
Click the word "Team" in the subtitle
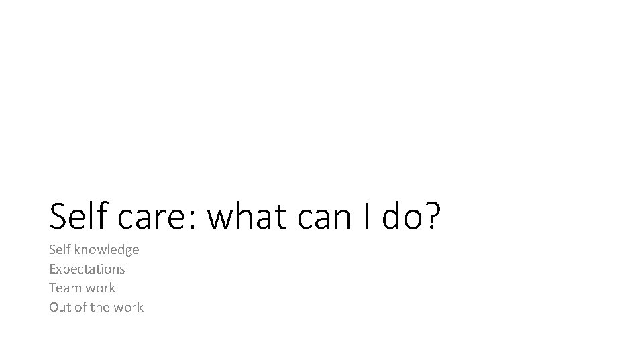coord(64,288)
